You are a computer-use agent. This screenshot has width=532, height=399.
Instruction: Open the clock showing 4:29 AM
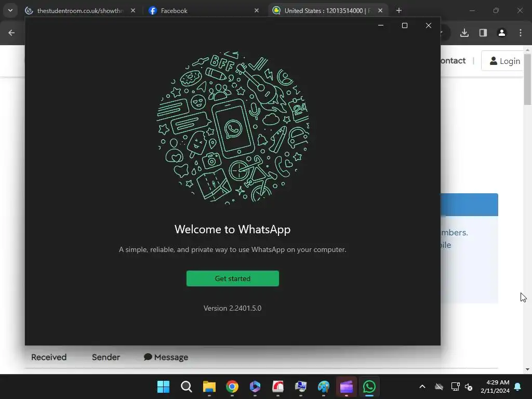495,387
